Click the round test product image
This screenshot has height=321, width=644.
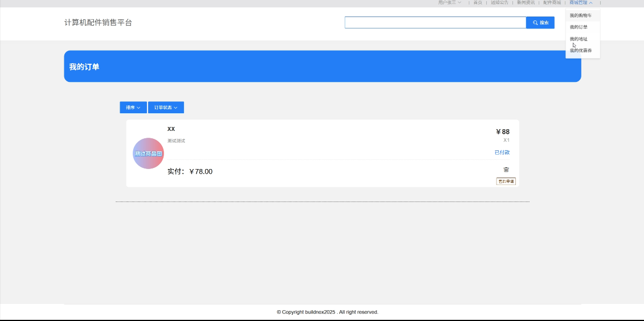pos(148,154)
